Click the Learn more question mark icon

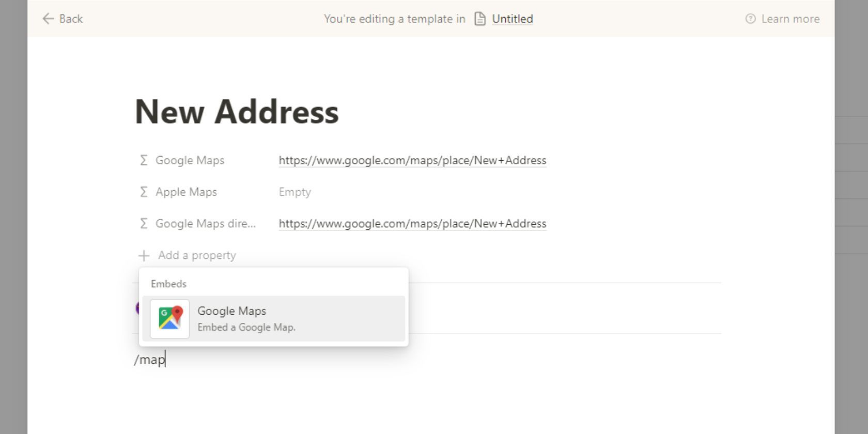750,19
